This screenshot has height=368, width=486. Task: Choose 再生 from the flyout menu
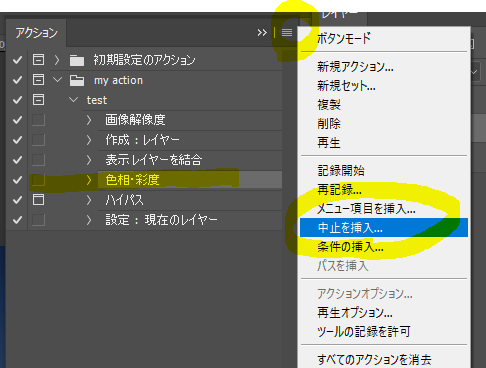(384, 143)
